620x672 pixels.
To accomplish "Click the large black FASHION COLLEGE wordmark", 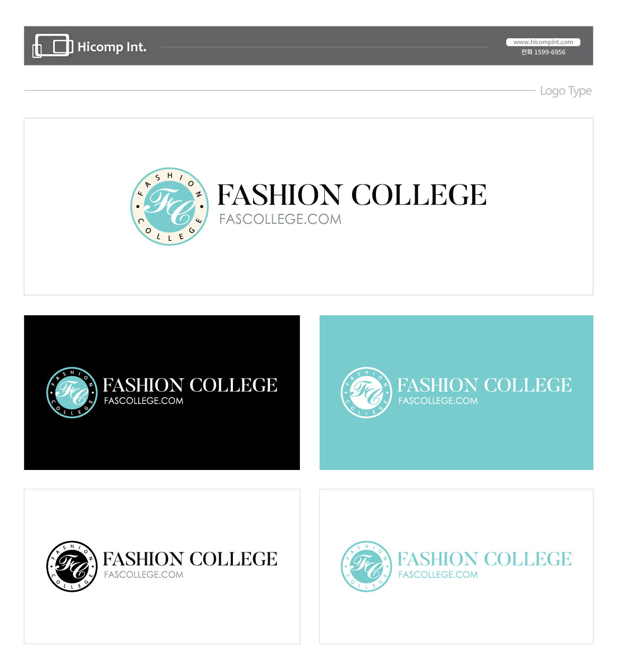I will [x=352, y=195].
